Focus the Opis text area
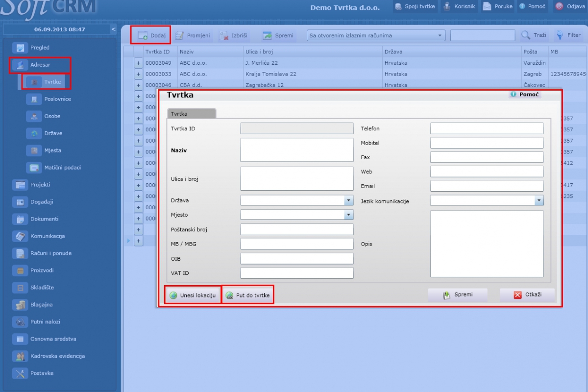 (x=487, y=244)
